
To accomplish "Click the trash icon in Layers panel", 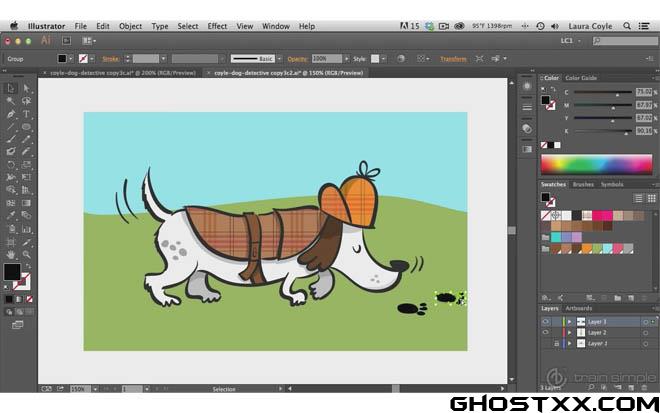I will pos(644,387).
